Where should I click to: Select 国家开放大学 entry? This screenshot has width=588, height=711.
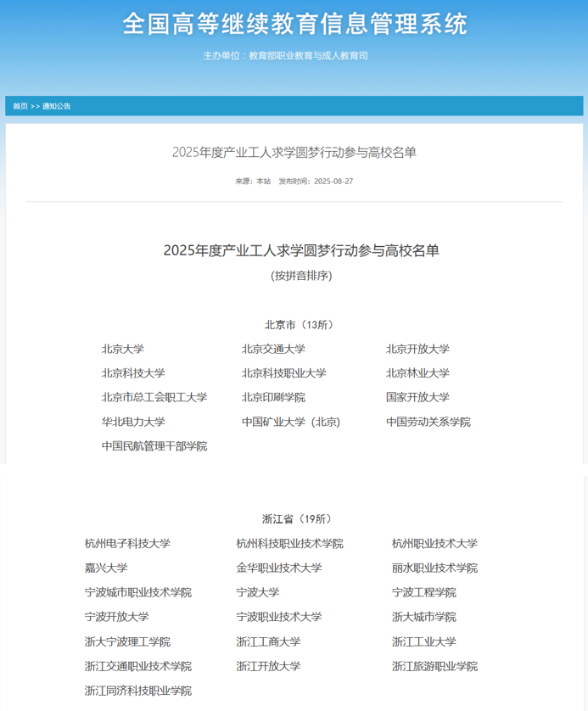point(417,397)
